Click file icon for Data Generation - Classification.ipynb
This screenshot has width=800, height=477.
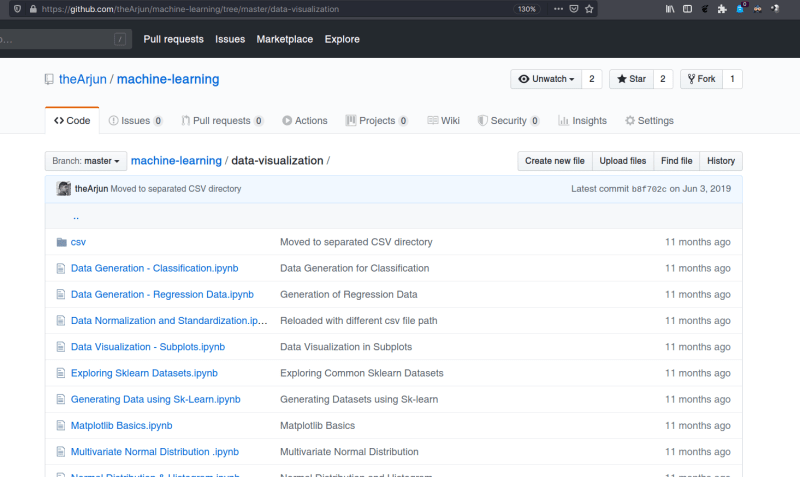point(61,268)
